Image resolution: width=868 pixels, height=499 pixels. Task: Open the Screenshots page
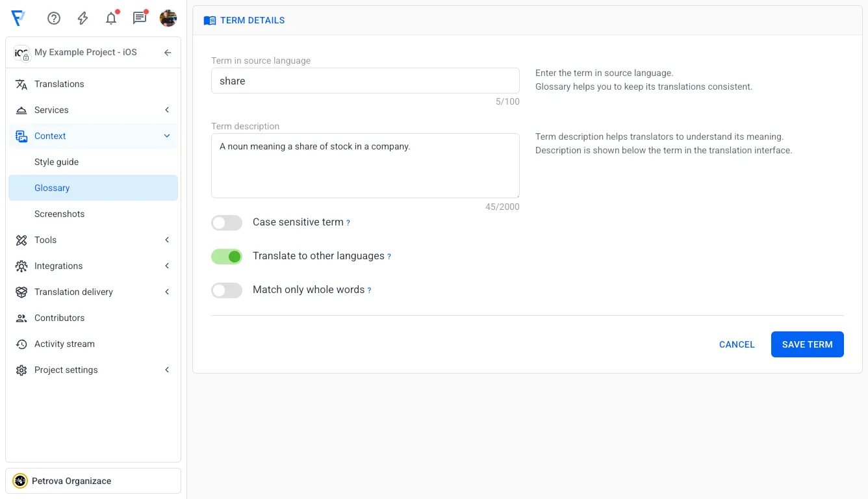click(59, 214)
